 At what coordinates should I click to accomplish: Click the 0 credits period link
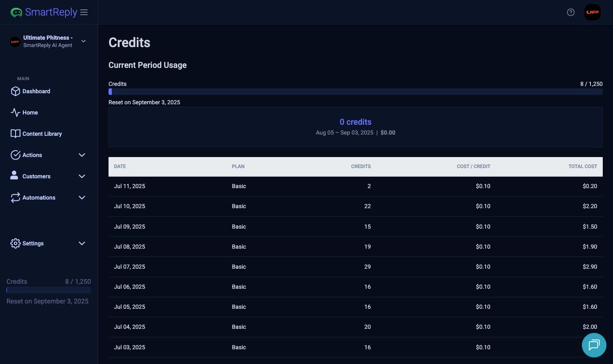click(355, 122)
